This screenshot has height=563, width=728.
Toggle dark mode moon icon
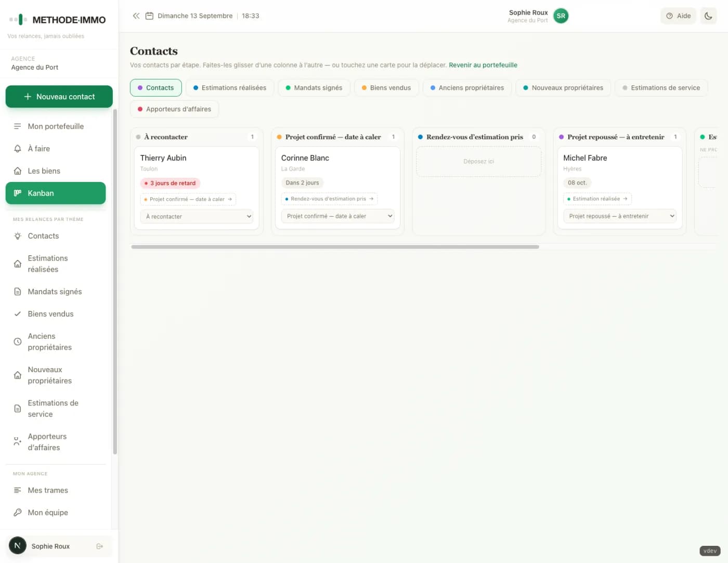[x=708, y=16]
